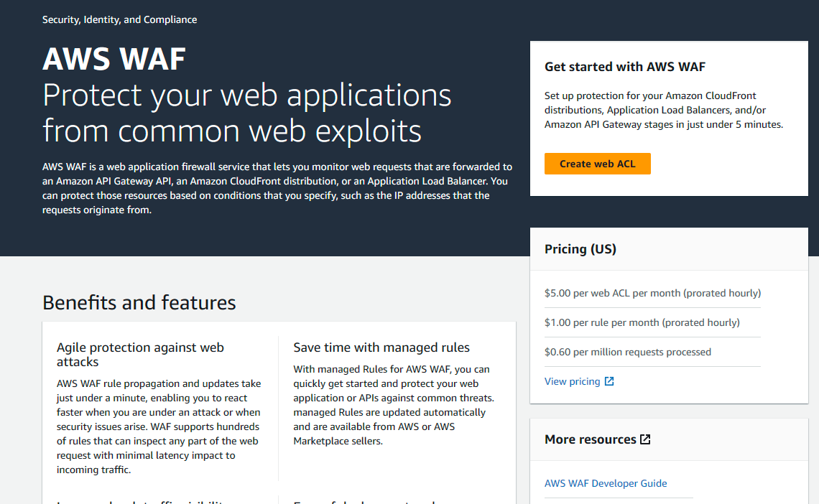The height and width of the screenshot is (504, 819).
Task: Click the Agile protection against web attacks title
Action: pos(140,354)
